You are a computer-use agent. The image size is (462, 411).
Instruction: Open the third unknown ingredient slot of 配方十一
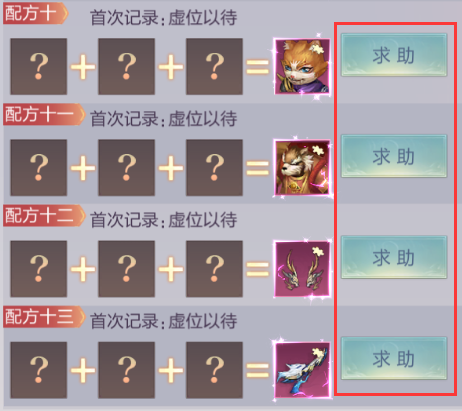tap(214, 167)
